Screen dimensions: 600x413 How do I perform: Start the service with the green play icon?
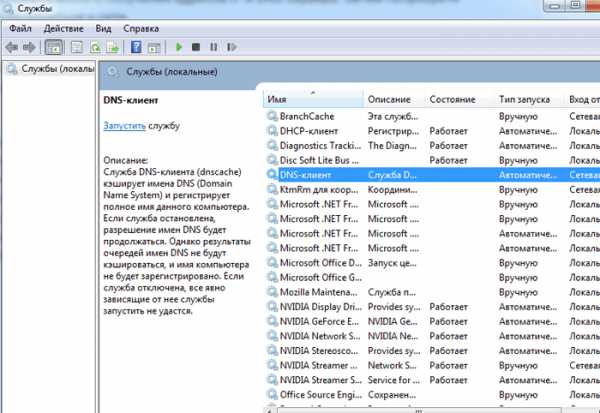[x=178, y=47]
